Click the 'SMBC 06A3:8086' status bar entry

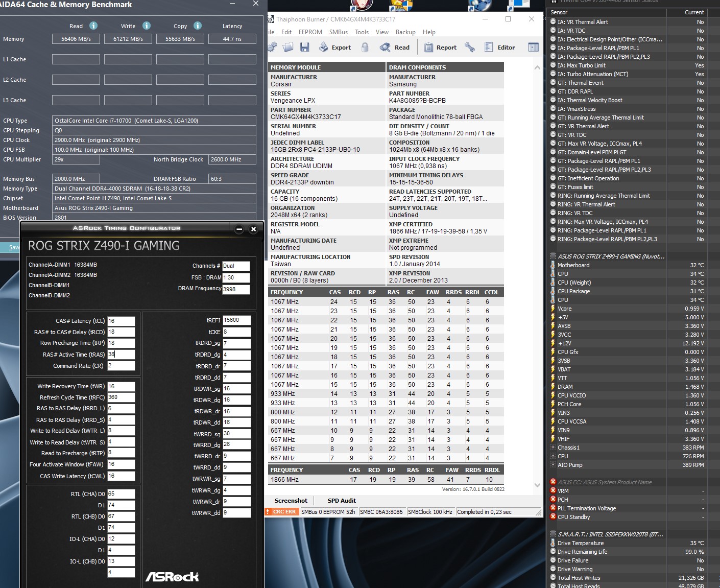(x=381, y=512)
